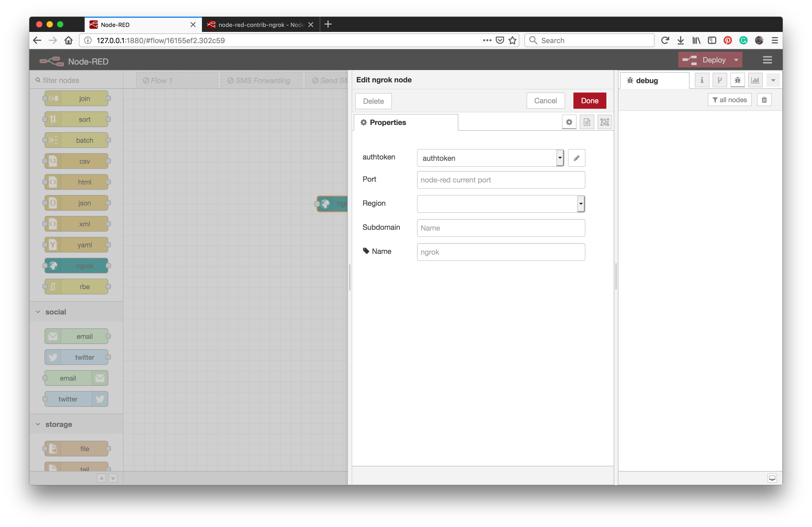The width and height of the screenshot is (812, 527).
Task: Click the xml node in palette
Action: pyautogui.click(x=76, y=224)
